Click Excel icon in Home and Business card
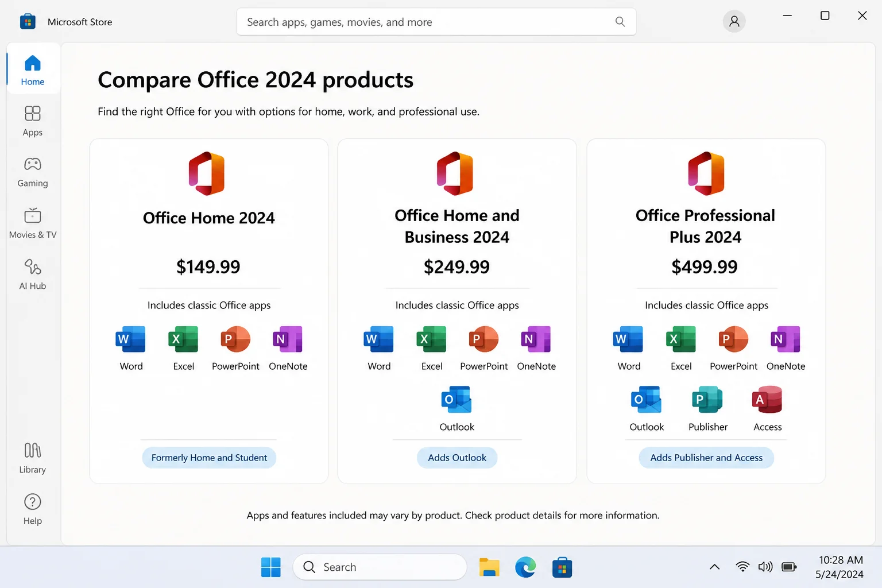882x588 pixels. coord(431,339)
